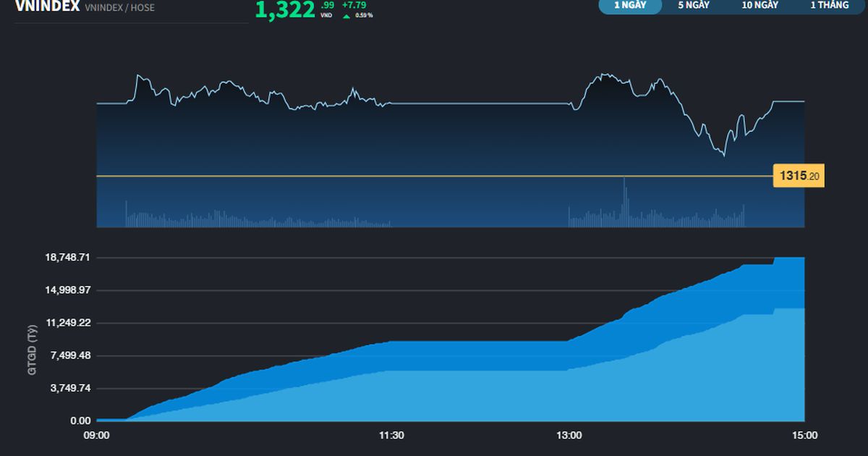Click the +7.79 point change value
This screenshot has height=456, width=868.
click(354, 5)
